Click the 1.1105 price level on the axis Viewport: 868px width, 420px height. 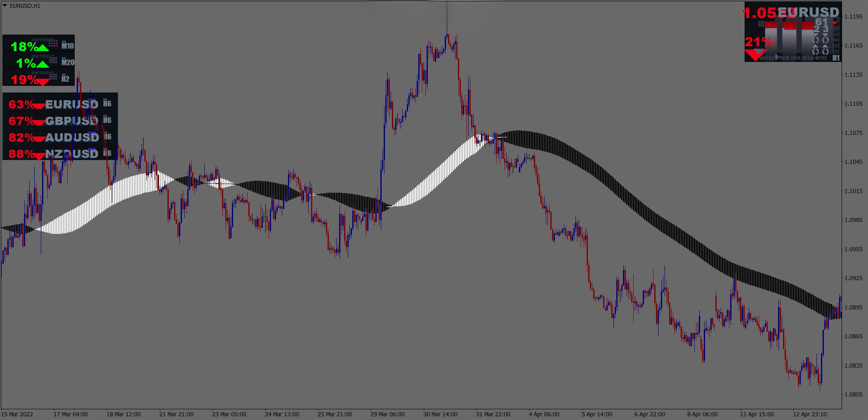[854, 104]
